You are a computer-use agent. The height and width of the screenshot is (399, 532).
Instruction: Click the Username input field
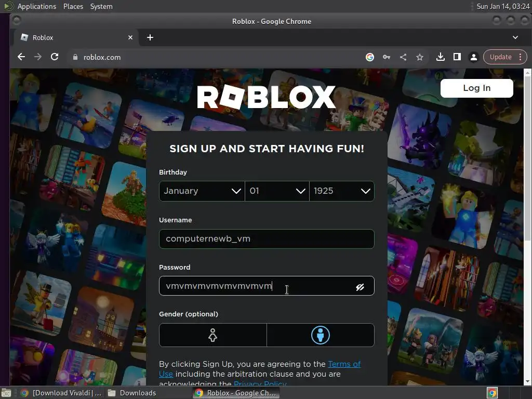point(267,239)
